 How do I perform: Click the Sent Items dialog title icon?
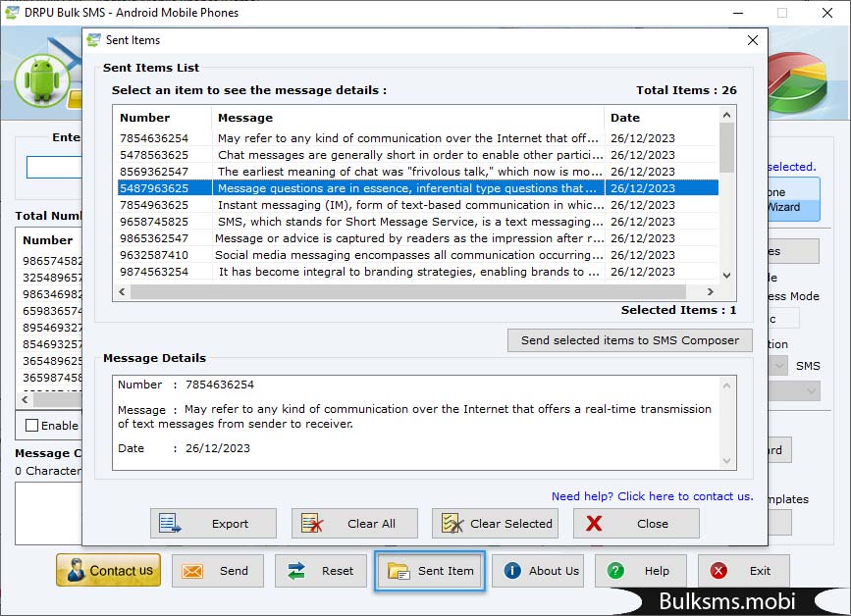tap(94, 40)
